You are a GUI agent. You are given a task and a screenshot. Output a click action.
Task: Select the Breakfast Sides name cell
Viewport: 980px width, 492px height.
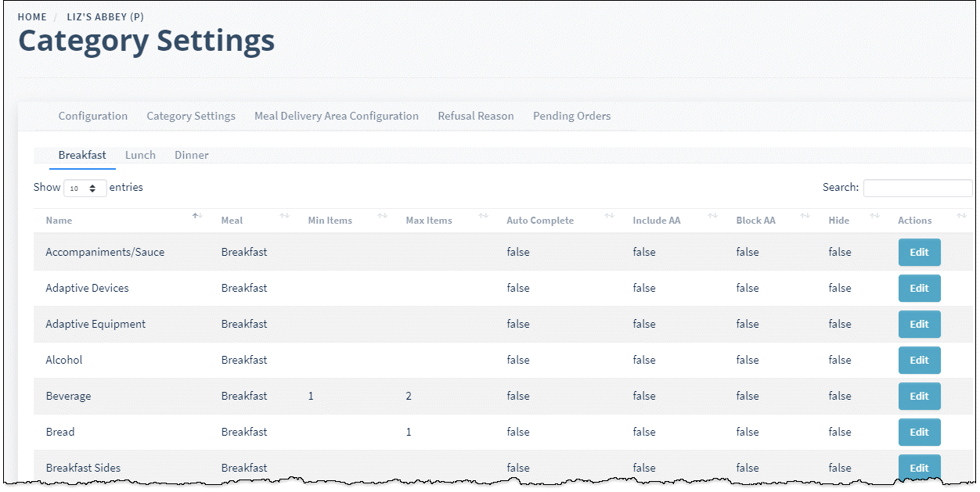point(83,468)
